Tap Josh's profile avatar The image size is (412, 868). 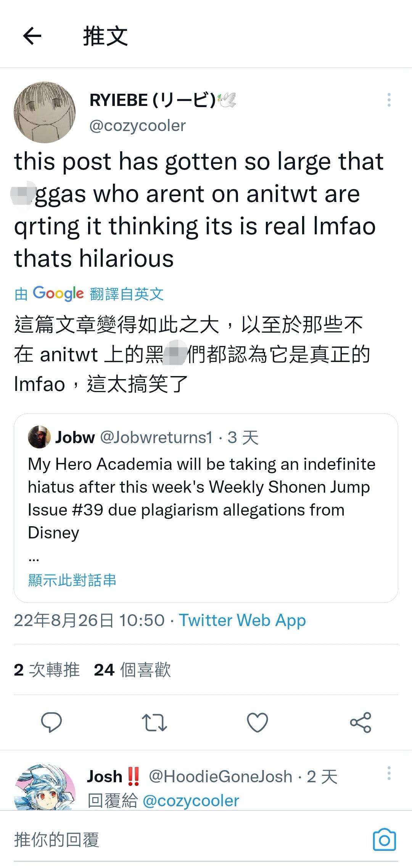click(45, 787)
